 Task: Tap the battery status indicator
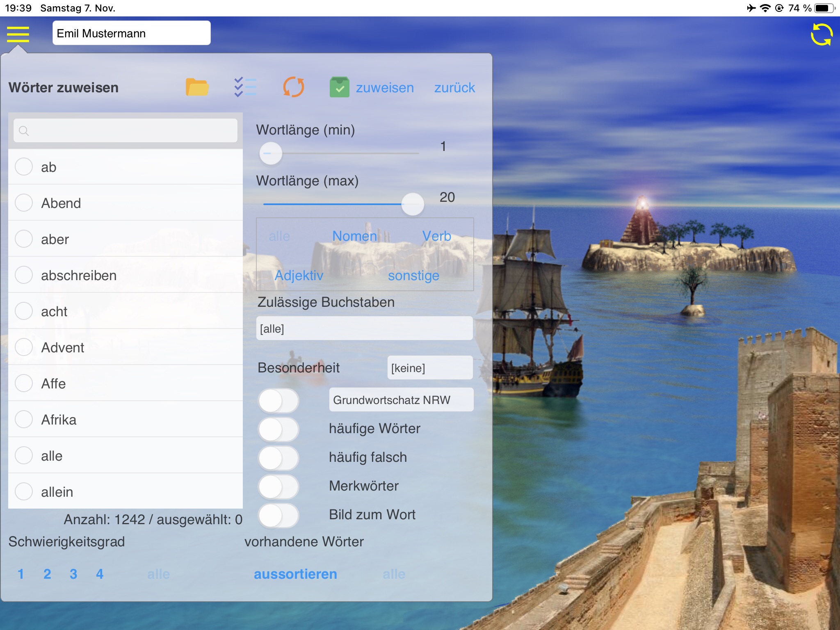click(824, 8)
